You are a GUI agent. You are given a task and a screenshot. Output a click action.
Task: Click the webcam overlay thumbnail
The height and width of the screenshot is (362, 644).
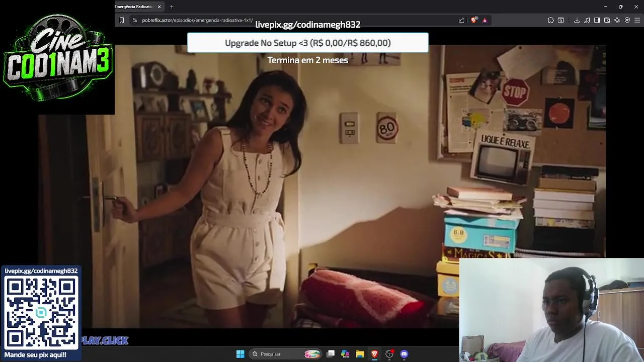[551, 310]
